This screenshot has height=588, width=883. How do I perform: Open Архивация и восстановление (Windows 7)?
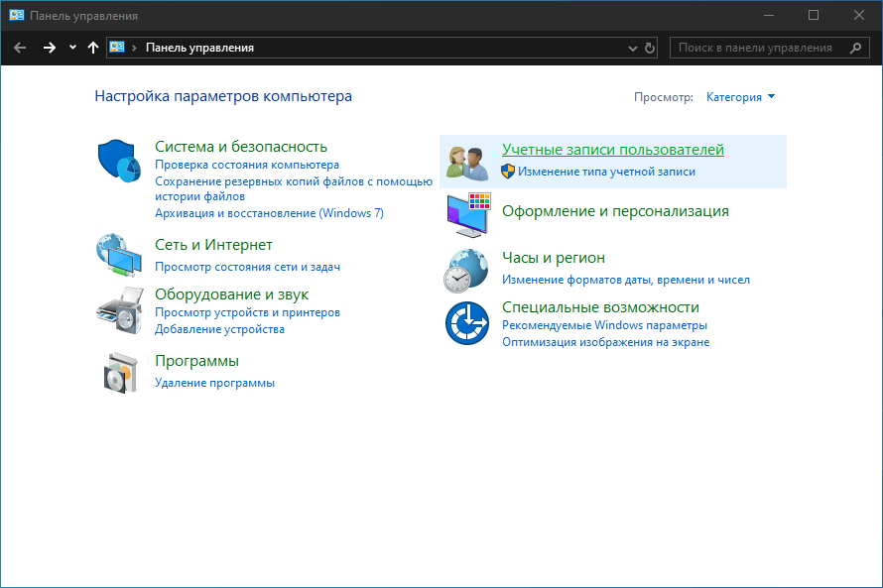pos(269,213)
